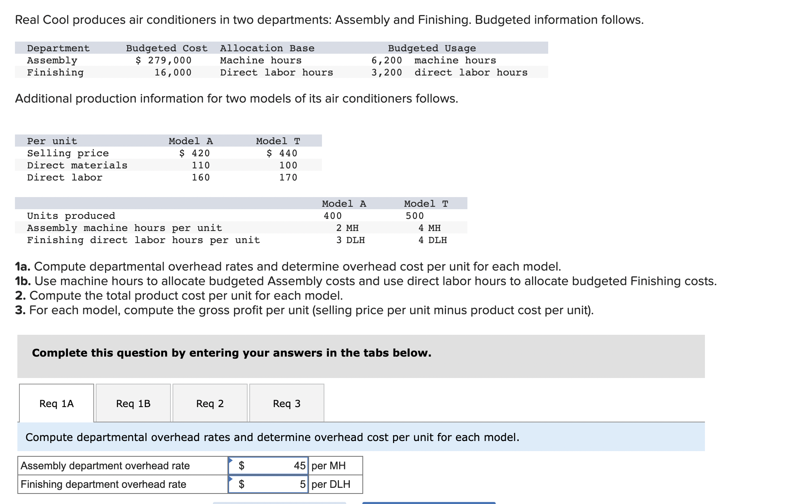The image size is (812, 504).
Task: Click the 'Finishing department overhead rate' label
Action: point(103,484)
